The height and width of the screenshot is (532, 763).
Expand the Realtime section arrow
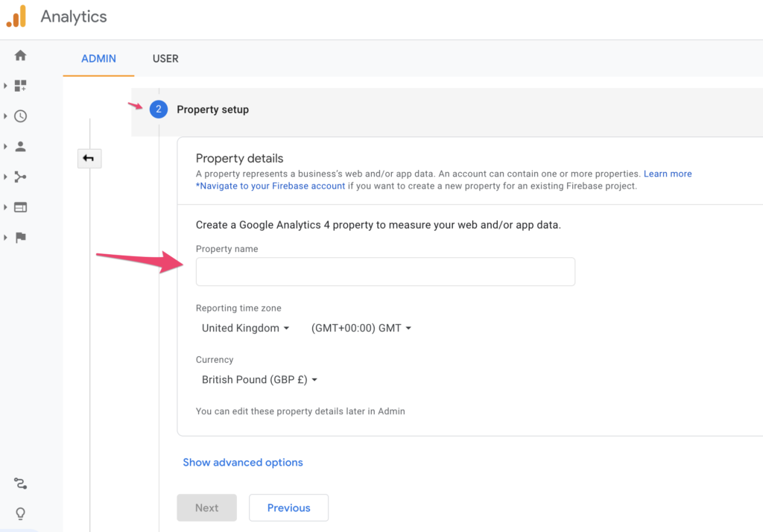[x=5, y=115]
